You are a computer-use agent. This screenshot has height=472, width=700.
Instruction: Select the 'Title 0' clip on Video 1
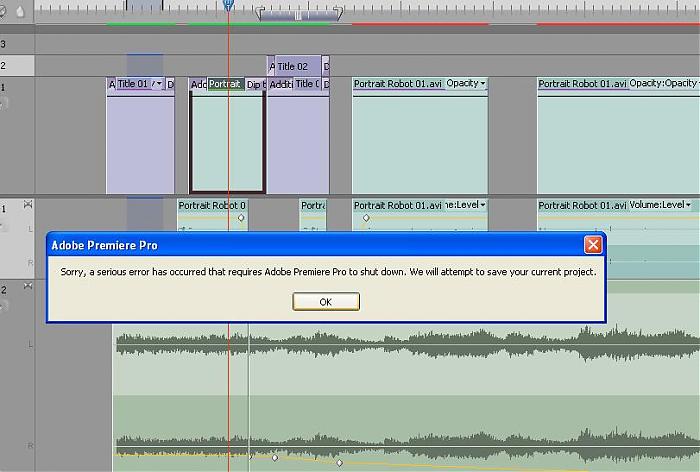click(x=308, y=84)
